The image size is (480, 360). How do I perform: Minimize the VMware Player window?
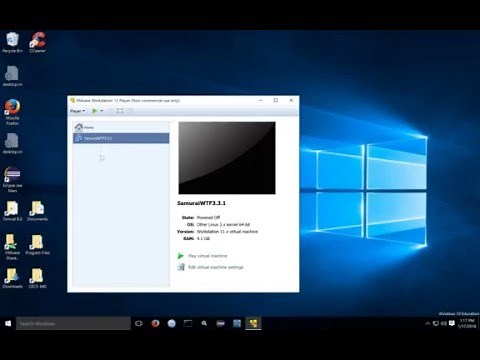[x=261, y=100]
